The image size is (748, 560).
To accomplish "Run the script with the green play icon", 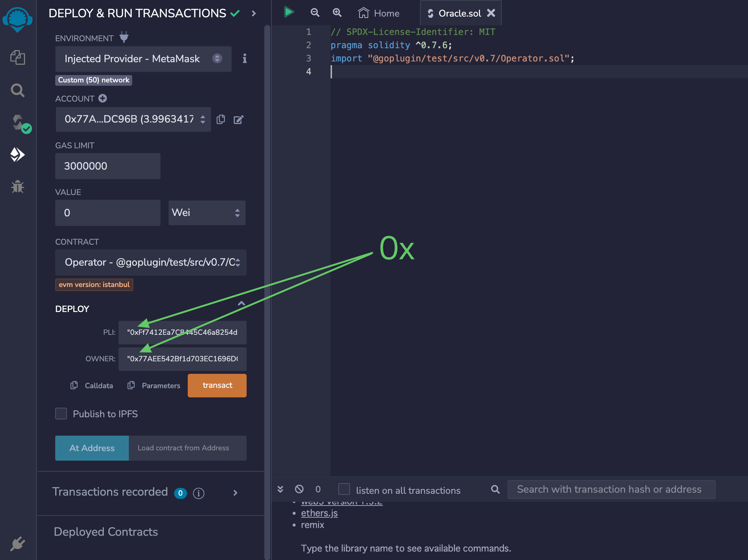I will pyautogui.click(x=289, y=12).
